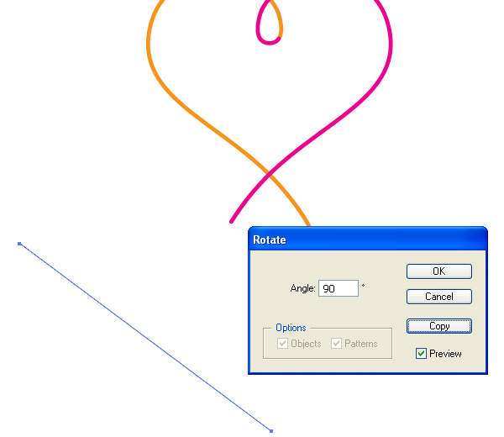
Task: Cancel the Rotate dialog
Action: [439, 297]
